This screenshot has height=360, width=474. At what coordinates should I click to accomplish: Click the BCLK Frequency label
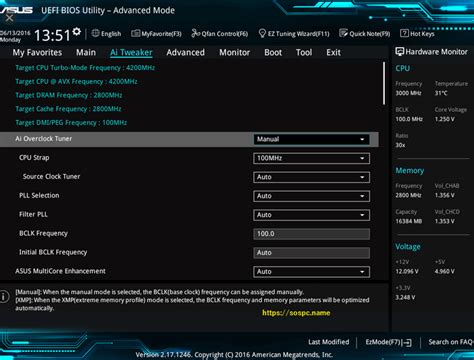pyautogui.click(x=43, y=233)
